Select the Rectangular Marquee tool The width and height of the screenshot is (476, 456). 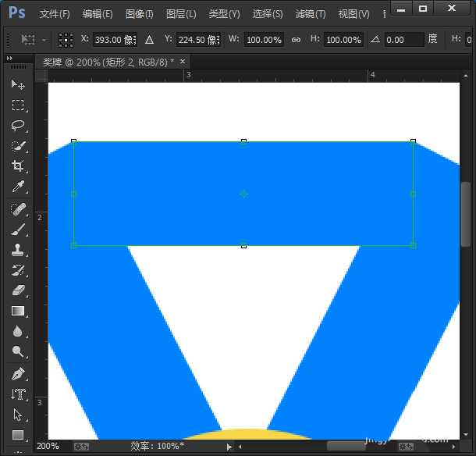(18, 105)
